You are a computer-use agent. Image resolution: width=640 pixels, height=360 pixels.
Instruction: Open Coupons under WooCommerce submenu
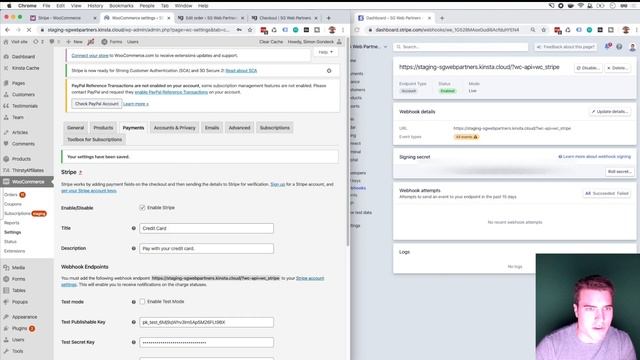pos(13,204)
